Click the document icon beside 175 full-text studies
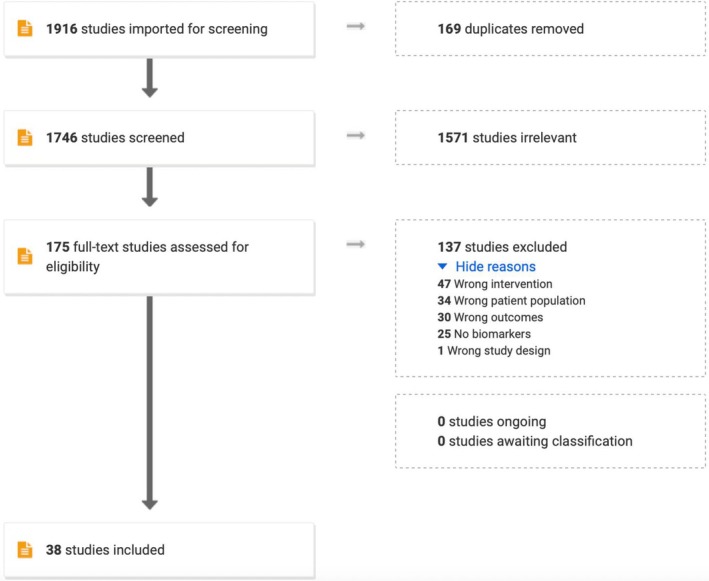Image resolution: width=709 pixels, height=581 pixels. (x=25, y=256)
